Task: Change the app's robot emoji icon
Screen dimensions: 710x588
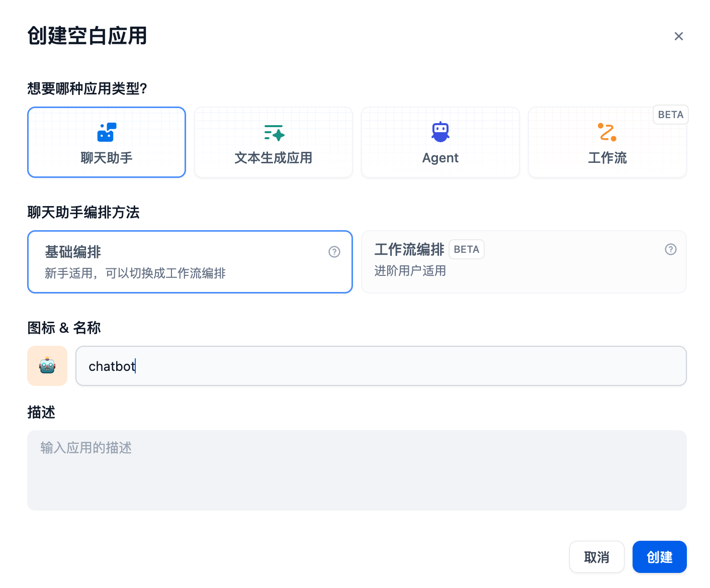Action: (x=47, y=366)
